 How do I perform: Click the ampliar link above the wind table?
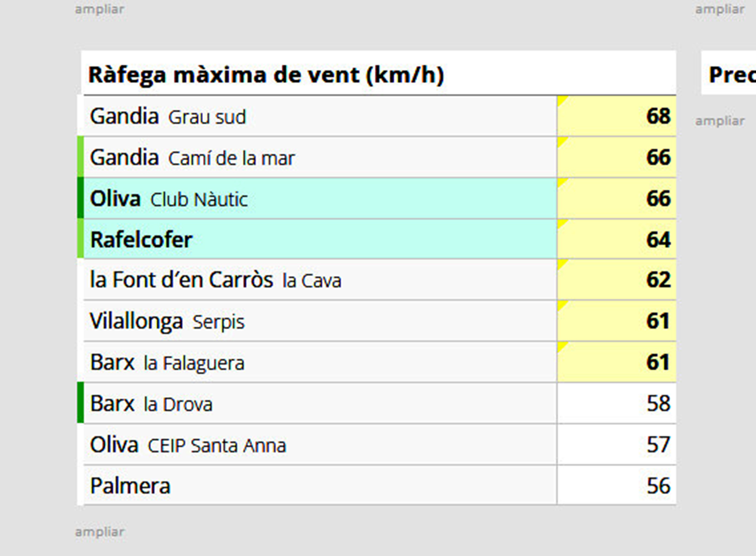[x=100, y=9]
